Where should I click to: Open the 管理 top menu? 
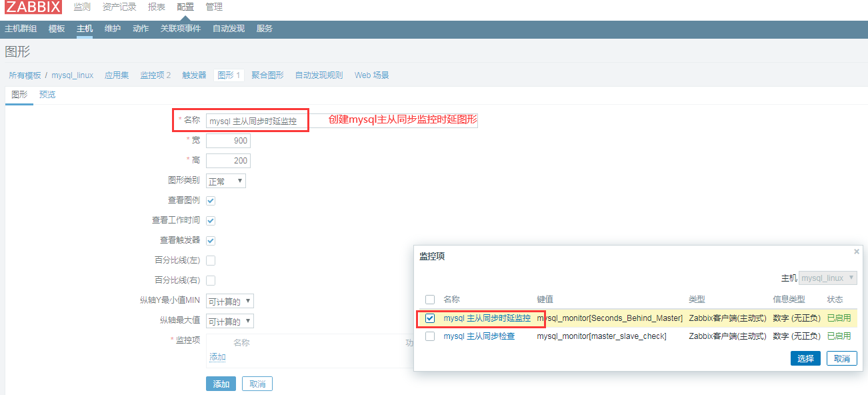[214, 7]
